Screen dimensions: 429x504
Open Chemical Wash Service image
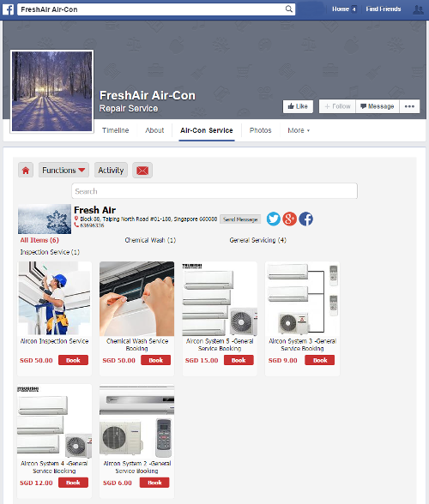pos(136,298)
